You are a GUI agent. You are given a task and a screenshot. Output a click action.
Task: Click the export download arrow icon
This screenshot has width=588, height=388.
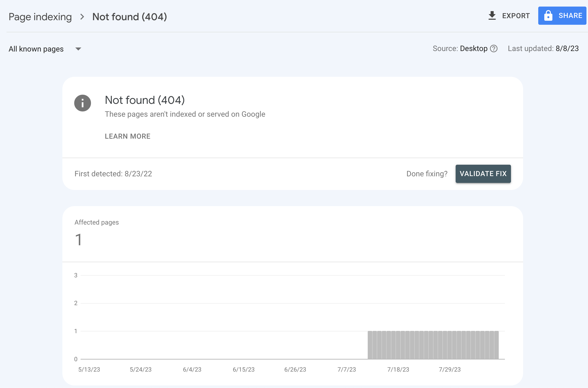[492, 16]
